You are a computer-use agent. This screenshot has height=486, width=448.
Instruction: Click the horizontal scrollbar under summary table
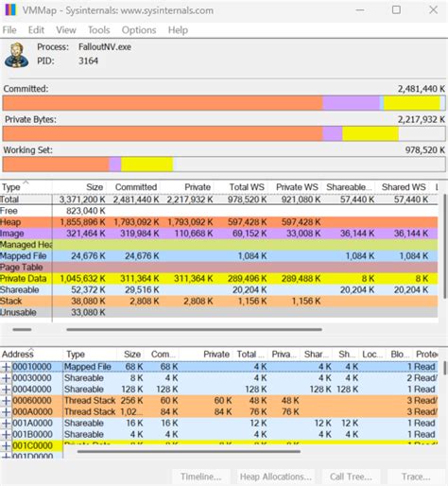[194, 330]
